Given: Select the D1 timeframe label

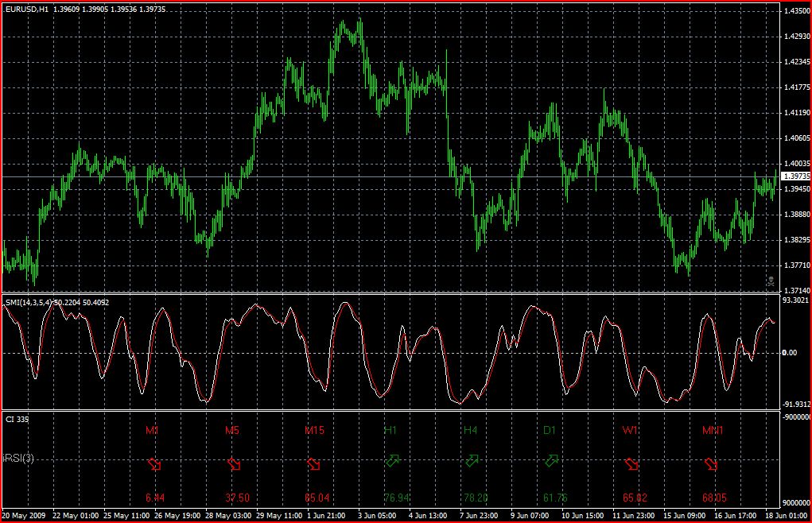Looking at the screenshot, I should 550,430.
